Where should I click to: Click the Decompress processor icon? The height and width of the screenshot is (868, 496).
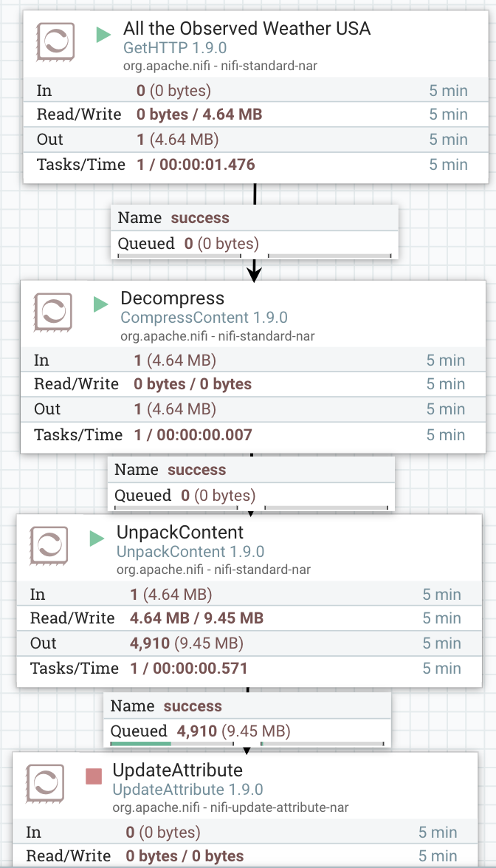click(x=52, y=312)
